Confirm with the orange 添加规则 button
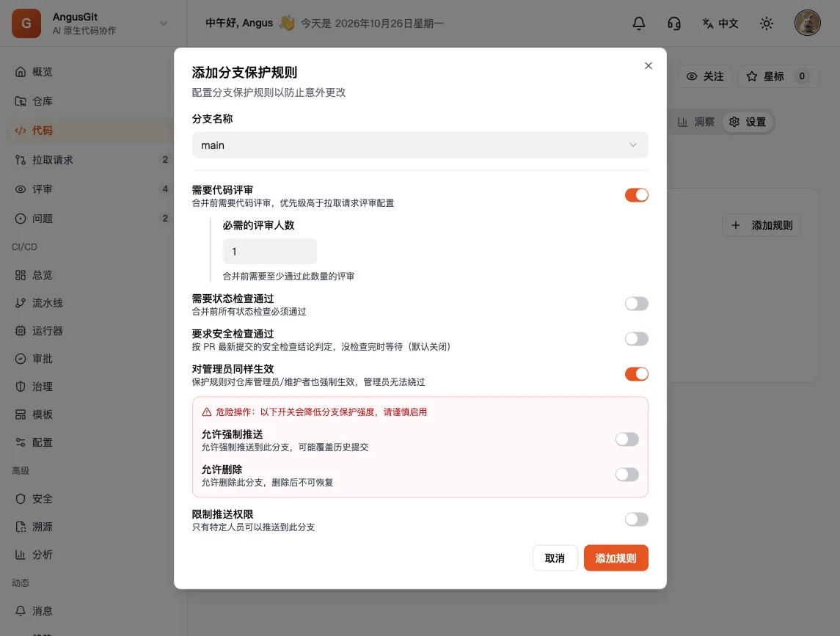This screenshot has height=636, width=840. [616, 558]
